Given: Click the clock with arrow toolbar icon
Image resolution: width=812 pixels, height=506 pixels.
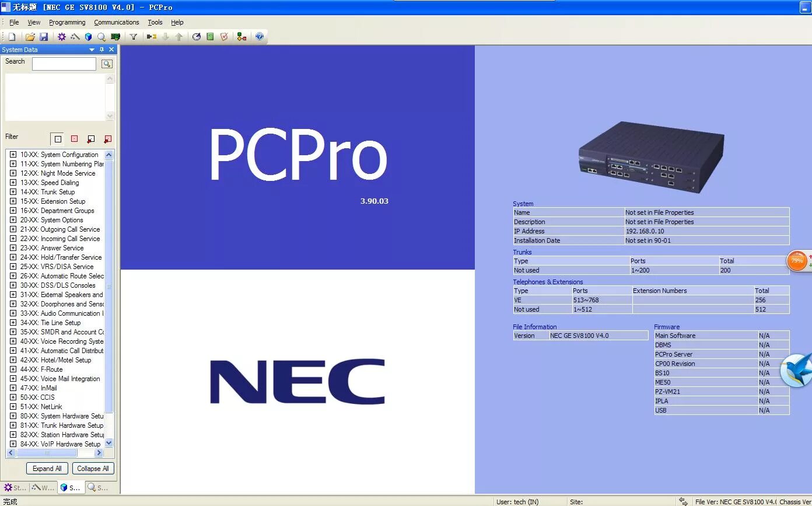Looking at the screenshot, I should click(x=197, y=37).
